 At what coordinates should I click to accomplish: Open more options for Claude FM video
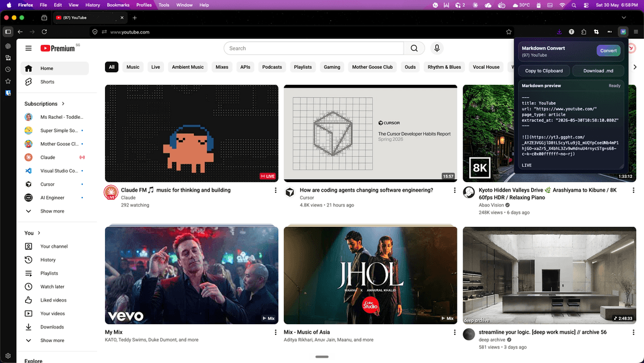275,190
